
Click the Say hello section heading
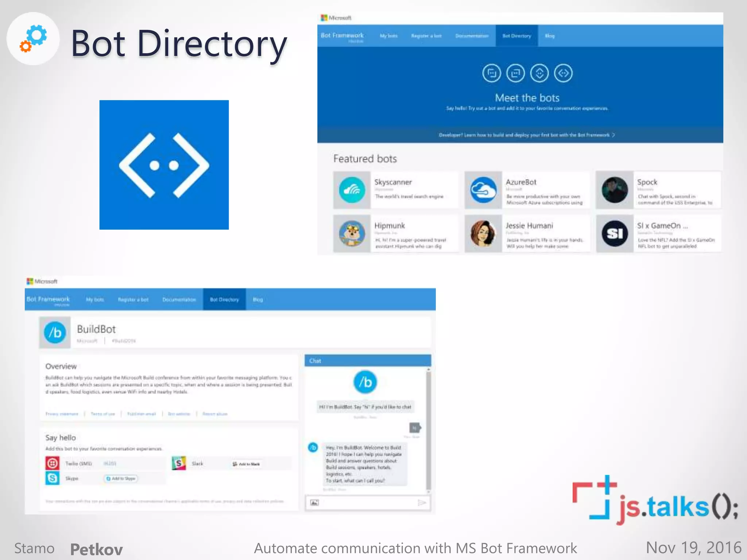coord(61,437)
